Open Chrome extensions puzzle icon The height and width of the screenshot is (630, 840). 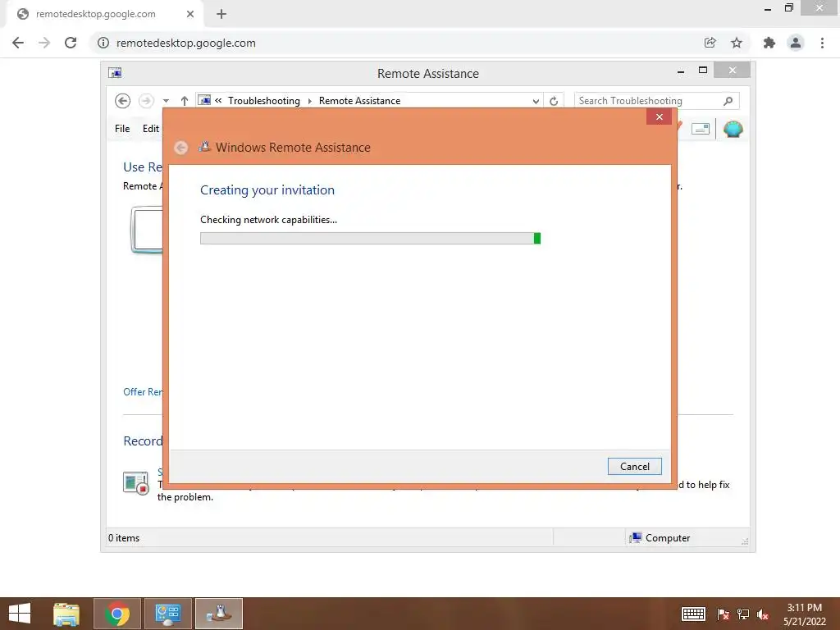[769, 43]
